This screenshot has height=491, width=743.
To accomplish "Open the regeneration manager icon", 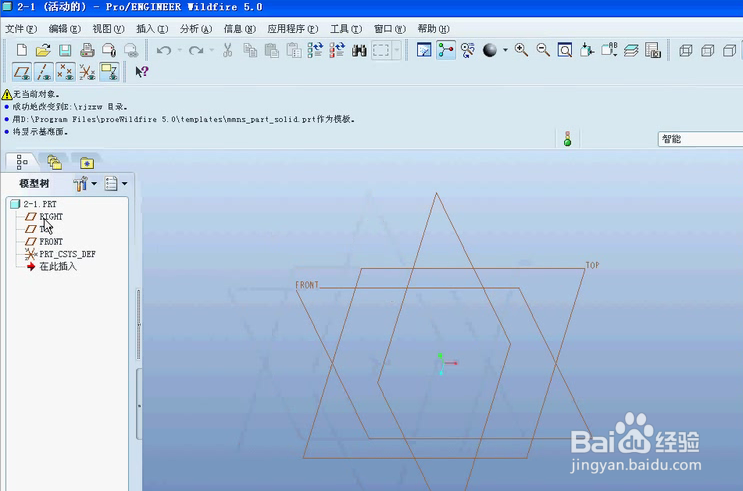I will point(337,50).
